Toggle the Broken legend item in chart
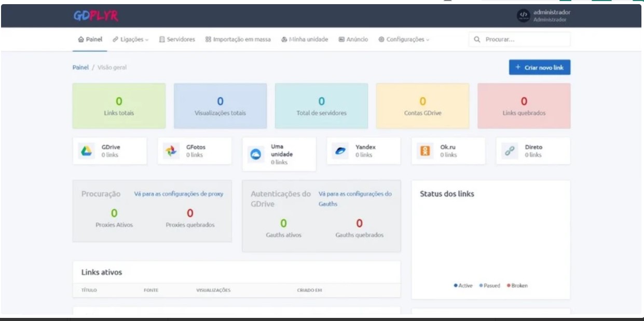Screen dimensions: 644x321 click(517, 286)
